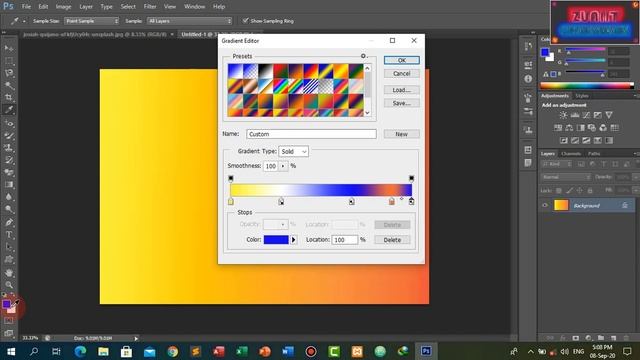Viewport: 640px width, 360px height.
Task: Select the Path Selection tool
Action: pyautogui.click(x=9, y=247)
